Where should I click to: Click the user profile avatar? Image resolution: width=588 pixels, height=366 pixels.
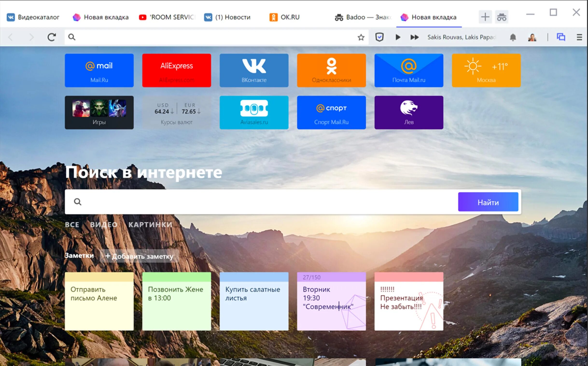pos(532,37)
